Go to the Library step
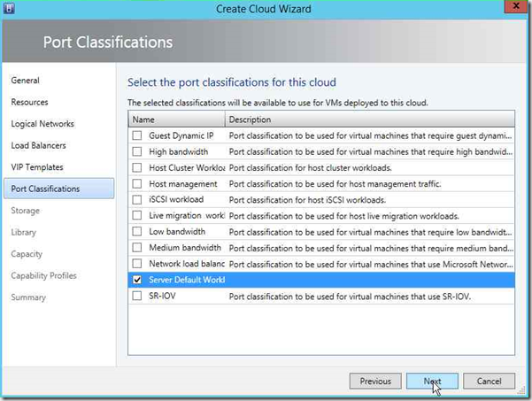 point(23,233)
